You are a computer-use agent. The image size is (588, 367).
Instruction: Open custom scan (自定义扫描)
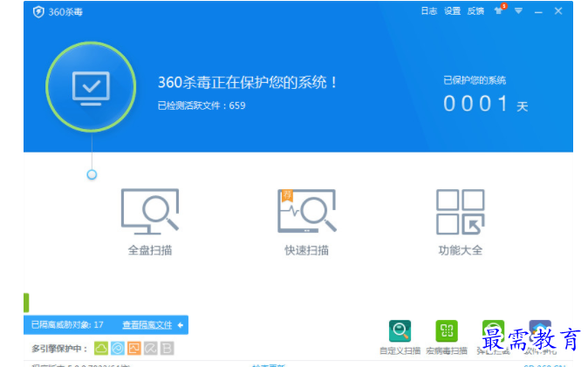400,336
